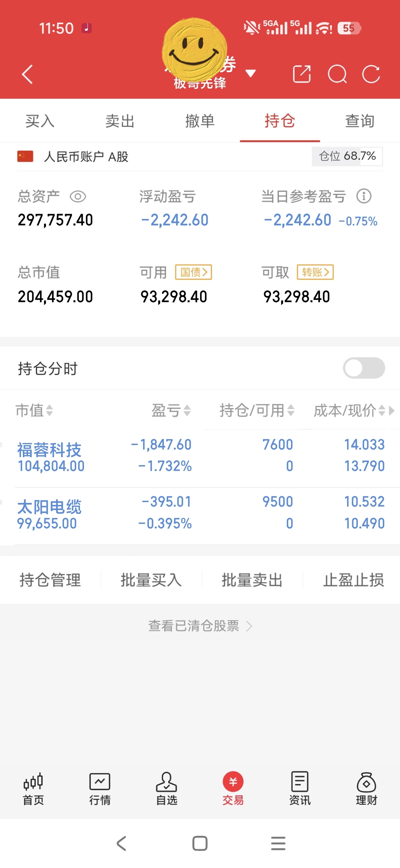Image resolution: width=400 pixels, height=868 pixels.
Task: Tap the back arrow in red header
Action: point(27,74)
